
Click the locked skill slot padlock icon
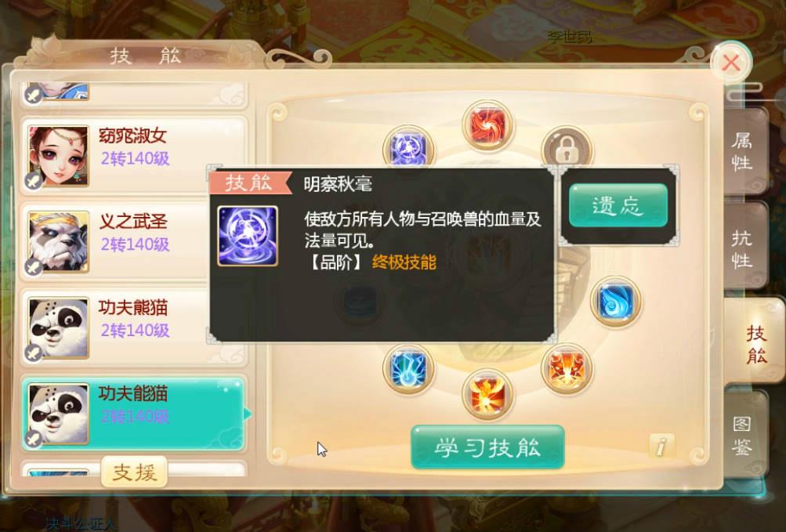pos(567,148)
